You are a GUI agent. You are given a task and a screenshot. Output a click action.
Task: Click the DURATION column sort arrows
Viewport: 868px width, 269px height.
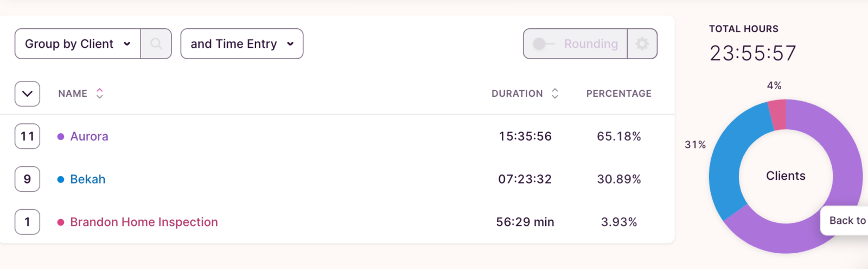pos(554,93)
